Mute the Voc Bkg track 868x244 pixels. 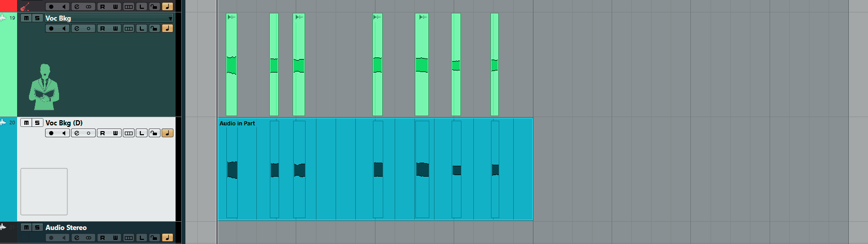coord(26,18)
